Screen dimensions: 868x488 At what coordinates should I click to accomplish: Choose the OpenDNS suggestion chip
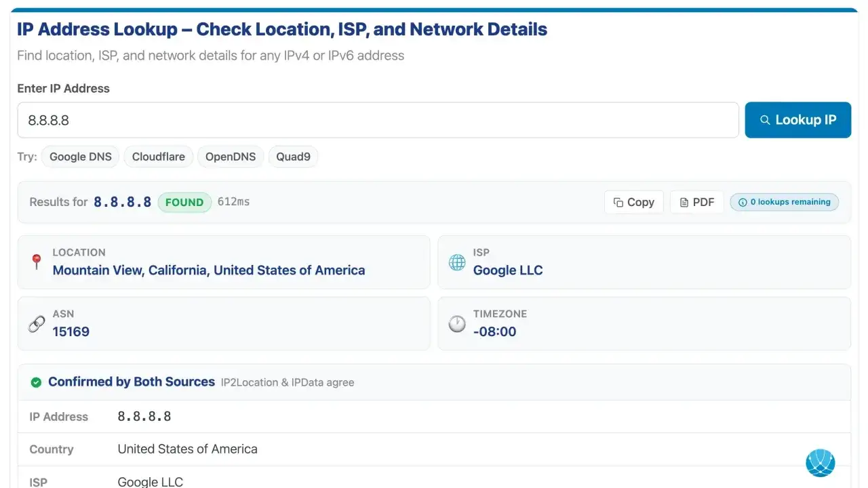click(231, 157)
